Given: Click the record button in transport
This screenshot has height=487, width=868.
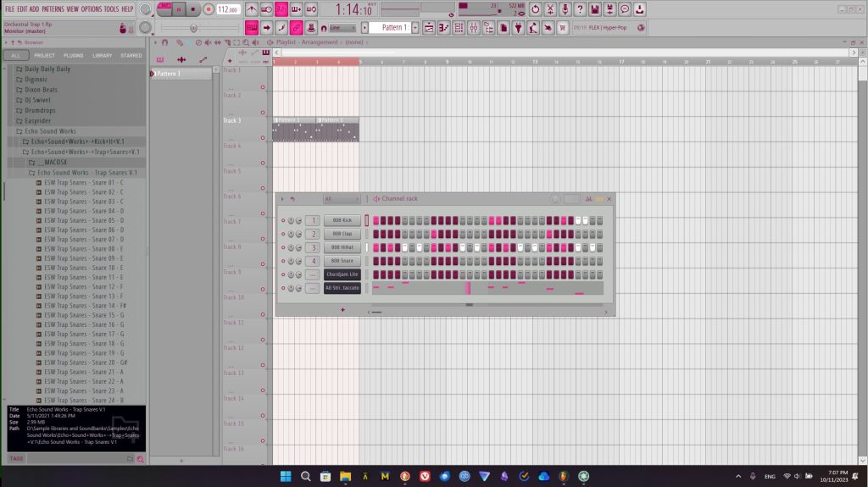Looking at the screenshot, I should [x=208, y=9].
